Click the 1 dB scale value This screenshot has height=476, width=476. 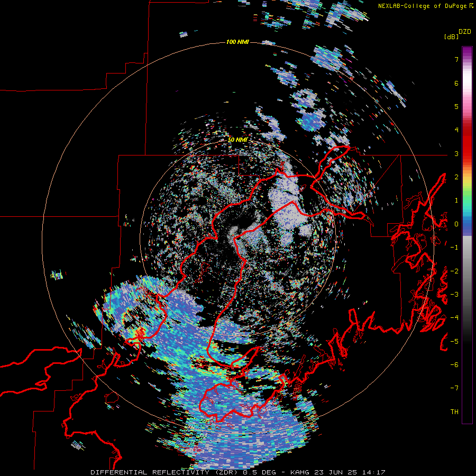(x=456, y=200)
